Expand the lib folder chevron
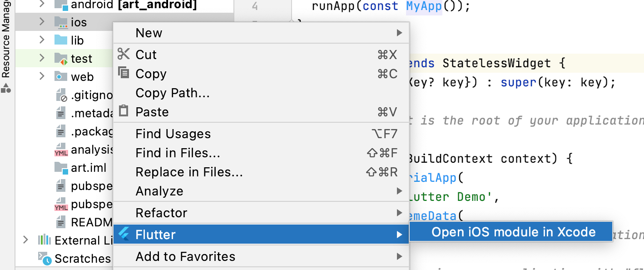Screen dimensions: 644x270 (x=42, y=40)
